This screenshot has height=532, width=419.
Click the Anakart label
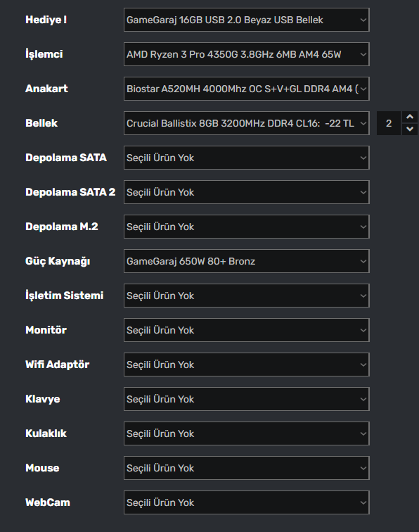click(46, 89)
